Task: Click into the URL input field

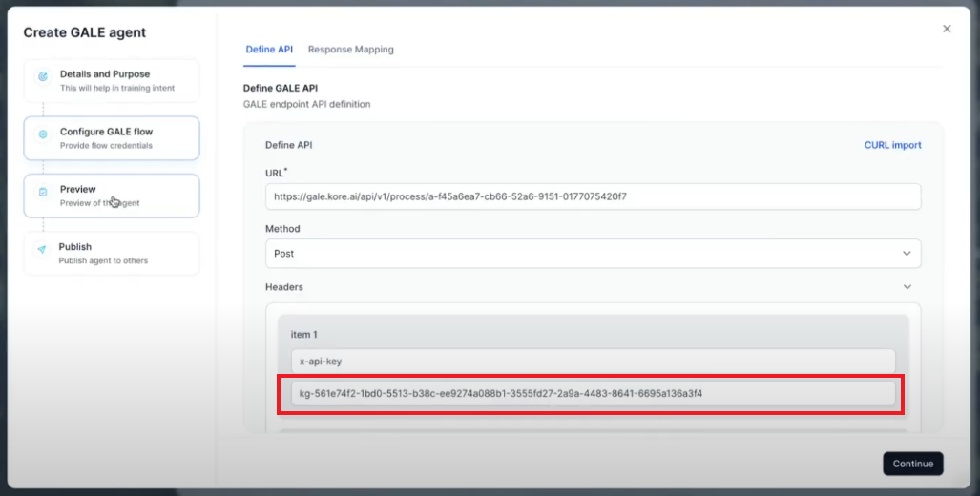Action: click(x=594, y=196)
